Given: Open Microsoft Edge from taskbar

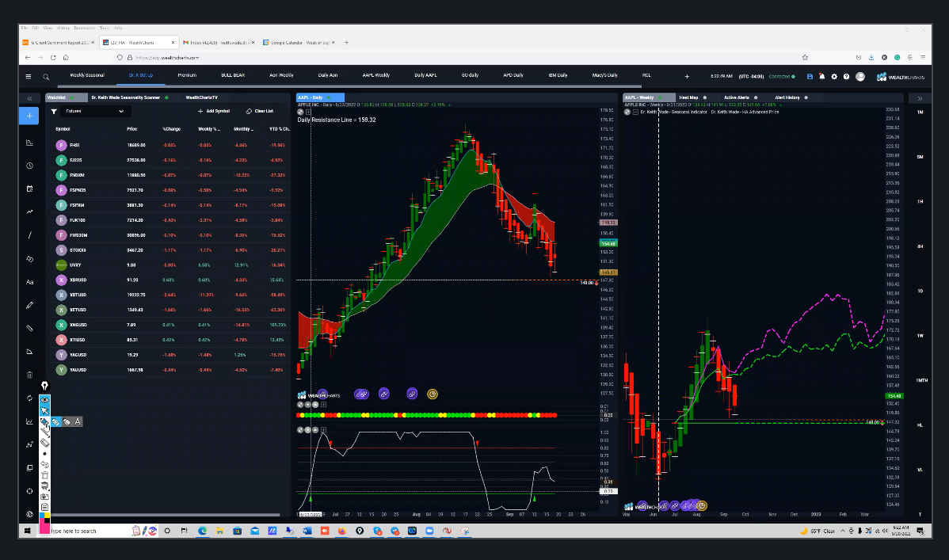Looking at the screenshot, I should pyautogui.click(x=202, y=531).
